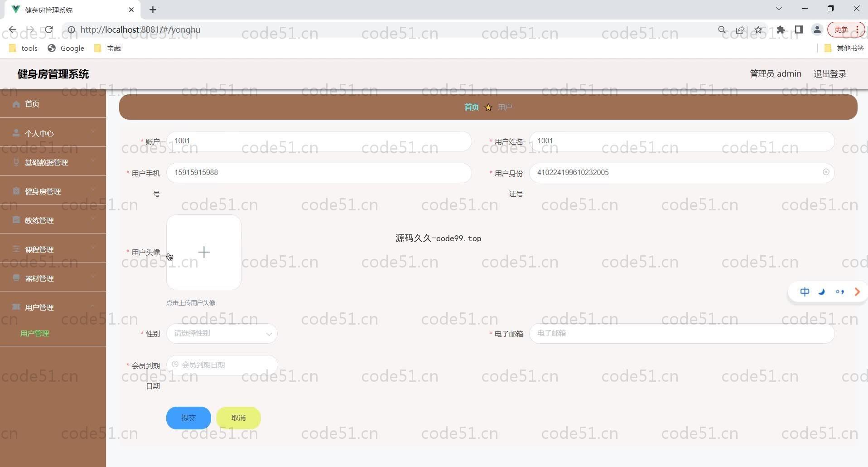This screenshot has width=868, height=467.
Task: Click 点击上传用户头像 hint text
Action: [x=191, y=303]
